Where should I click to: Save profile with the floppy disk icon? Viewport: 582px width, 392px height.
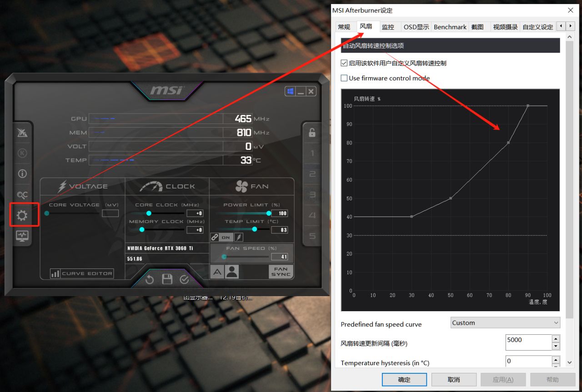pyautogui.click(x=167, y=279)
